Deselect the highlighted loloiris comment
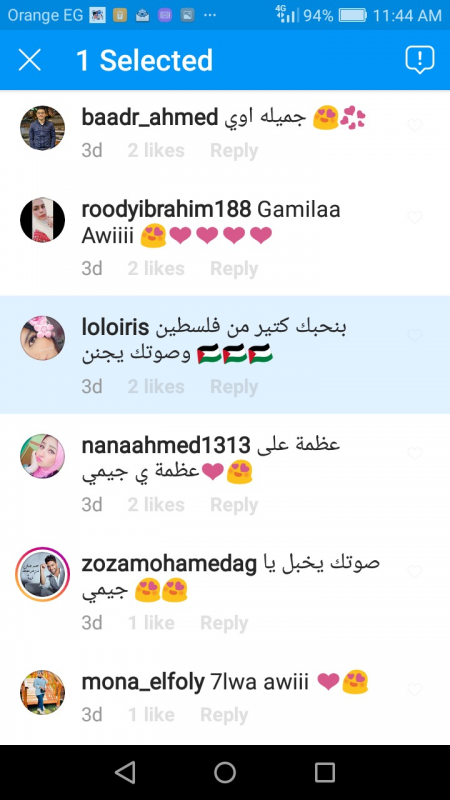 [x=225, y=355]
